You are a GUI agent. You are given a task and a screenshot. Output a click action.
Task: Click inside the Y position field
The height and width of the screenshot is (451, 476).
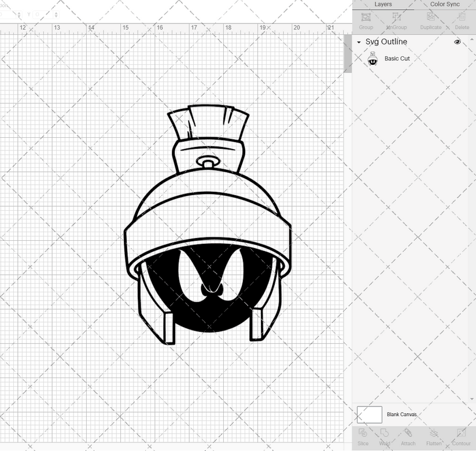click(40, 15)
